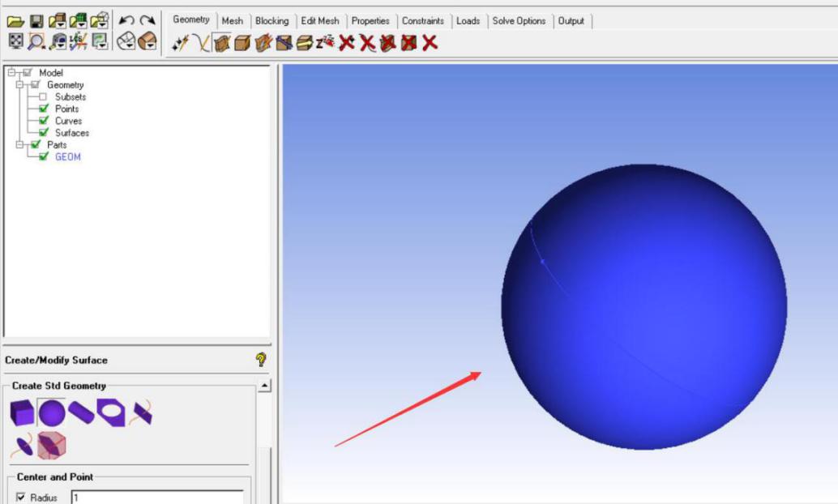Redo the last undone action

pos(147,21)
